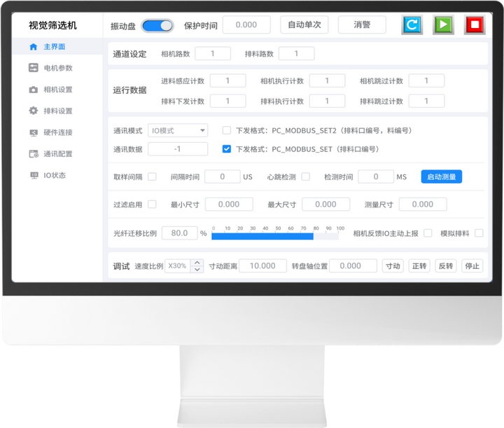The height and width of the screenshot is (428, 504).
Task: Open the 主界面 page
Action: coord(57,47)
